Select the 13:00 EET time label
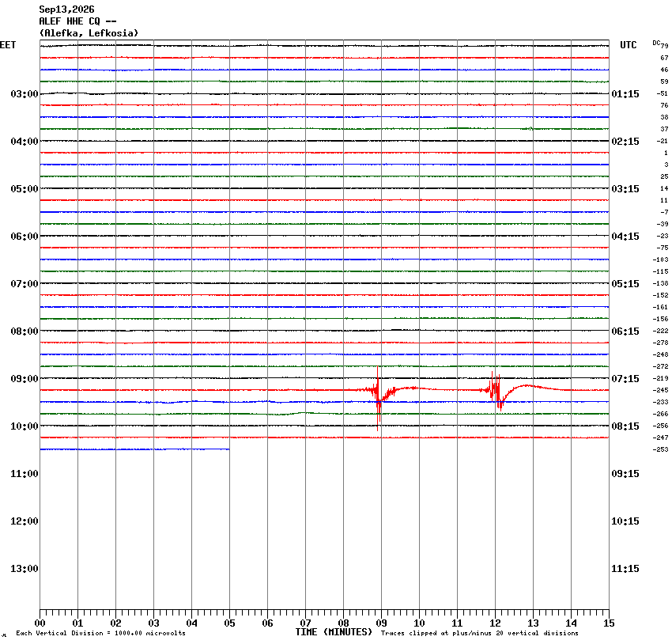 point(25,569)
